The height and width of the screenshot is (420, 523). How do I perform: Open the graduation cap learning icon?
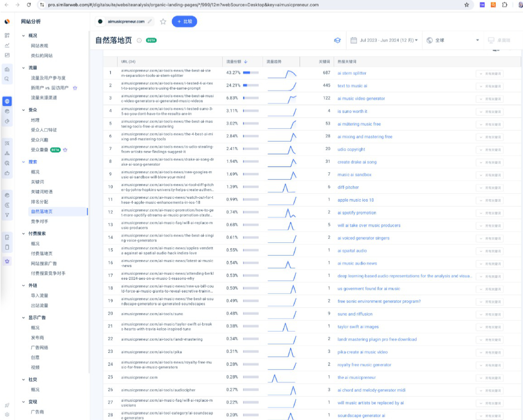pyautogui.click(x=337, y=40)
